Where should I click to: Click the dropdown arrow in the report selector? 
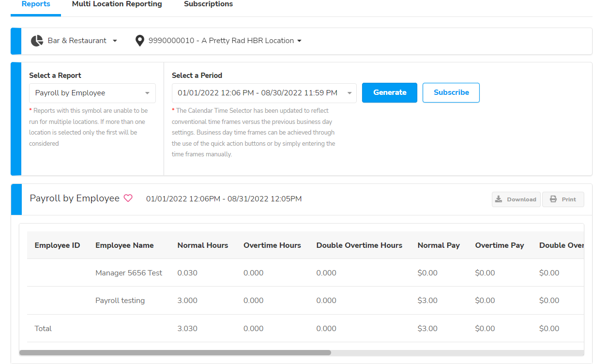(x=147, y=92)
